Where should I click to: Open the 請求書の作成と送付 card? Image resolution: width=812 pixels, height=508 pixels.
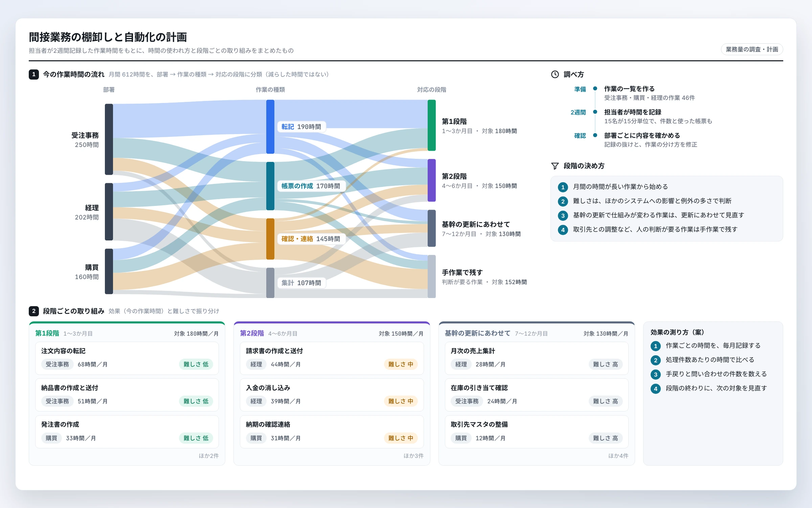point(332,358)
